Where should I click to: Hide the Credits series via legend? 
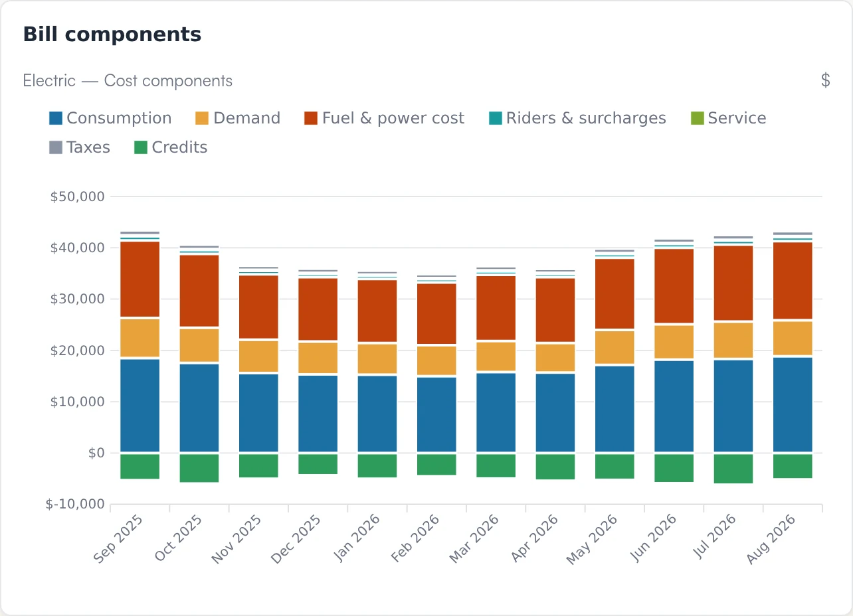[171, 147]
